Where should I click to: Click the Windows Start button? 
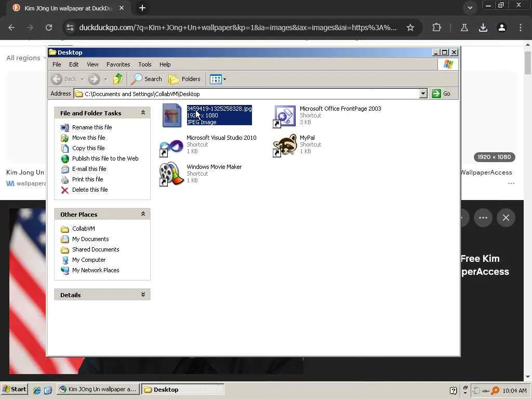[14, 390]
